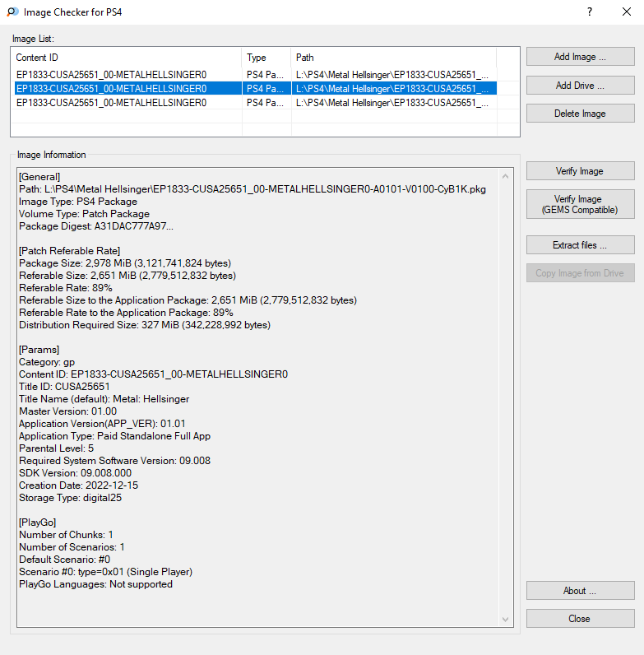
Task: Start verification with Verify Image button
Action: pyautogui.click(x=580, y=171)
